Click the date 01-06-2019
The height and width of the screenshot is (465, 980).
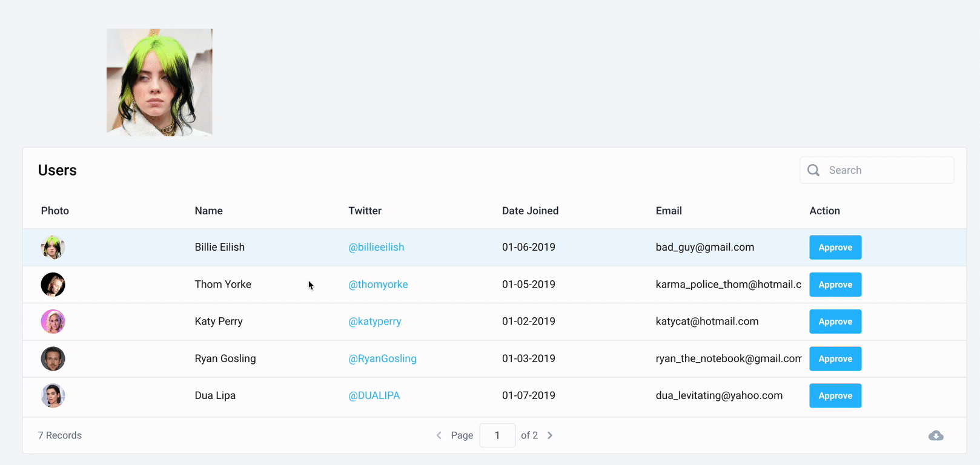tap(529, 247)
